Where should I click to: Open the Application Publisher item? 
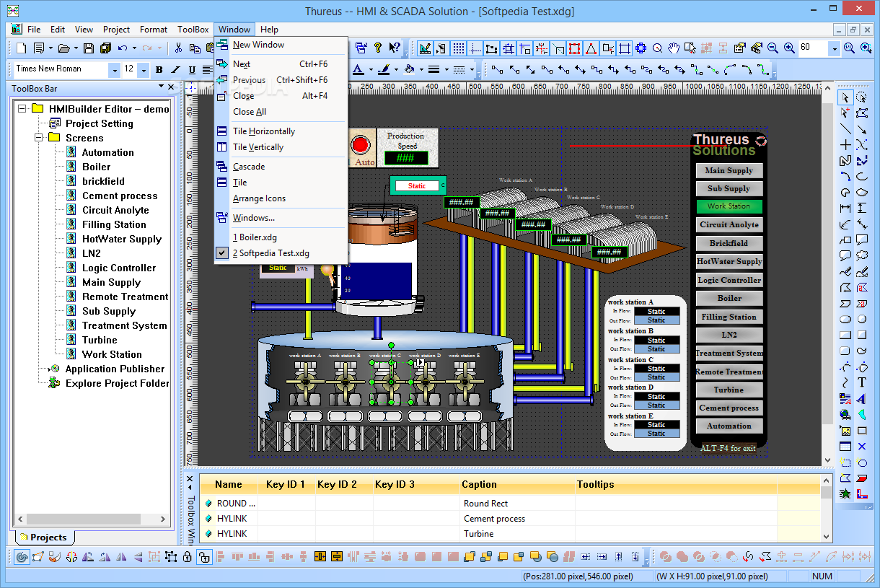tap(115, 369)
